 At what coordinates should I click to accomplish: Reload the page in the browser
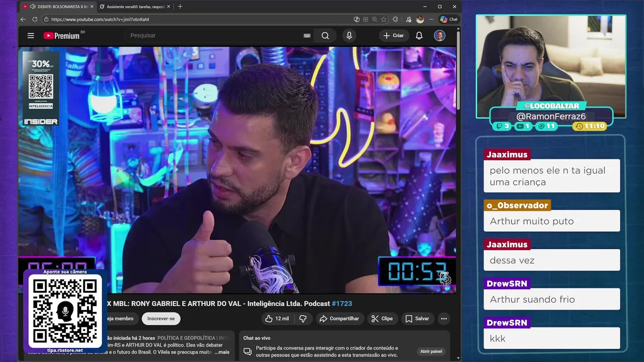(x=35, y=19)
